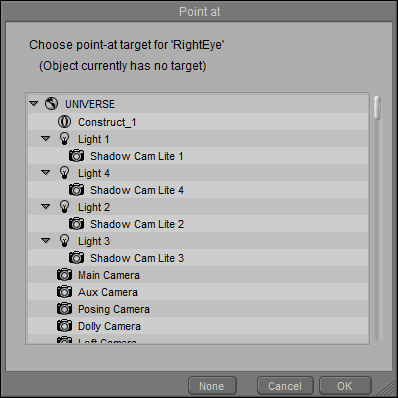Collapse the UNIVERSE tree node
398x398 pixels.
[x=34, y=104]
